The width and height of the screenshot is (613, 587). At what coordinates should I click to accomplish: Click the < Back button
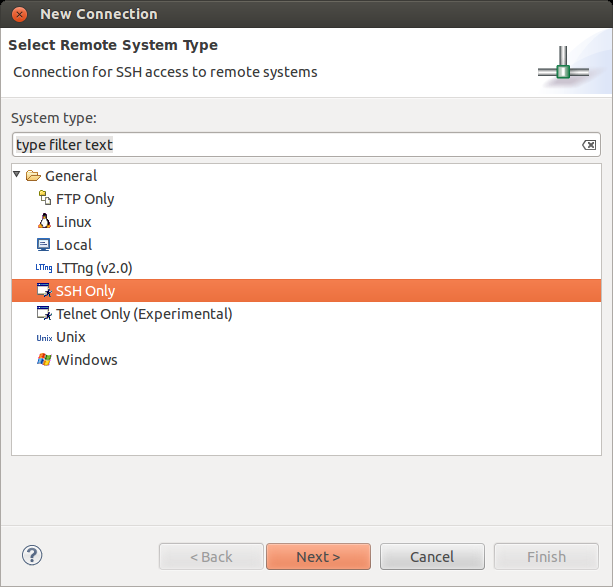click(x=211, y=557)
